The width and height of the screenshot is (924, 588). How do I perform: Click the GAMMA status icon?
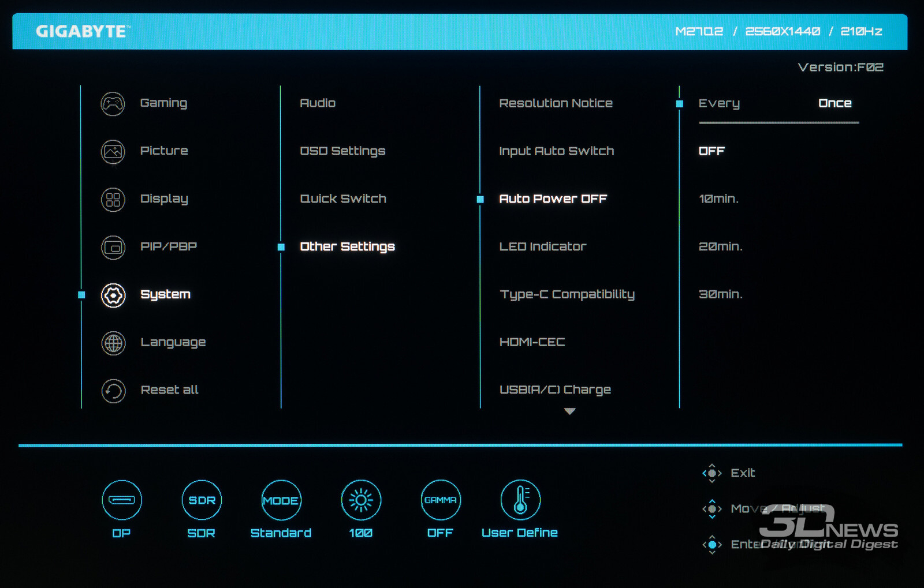pyautogui.click(x=440, y=500)
